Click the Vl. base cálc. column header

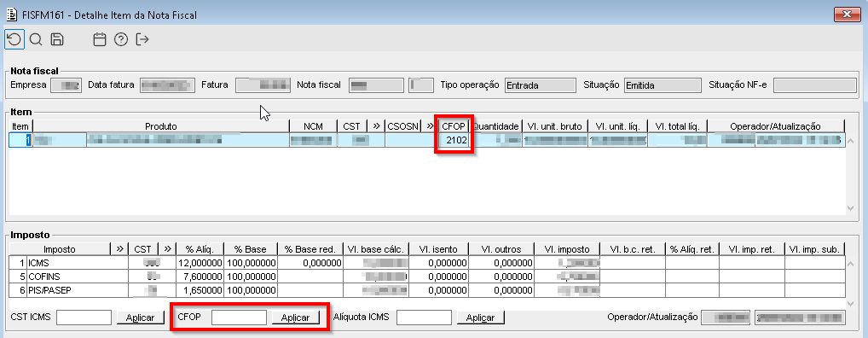pyautogui.click(x=377, y=249)
